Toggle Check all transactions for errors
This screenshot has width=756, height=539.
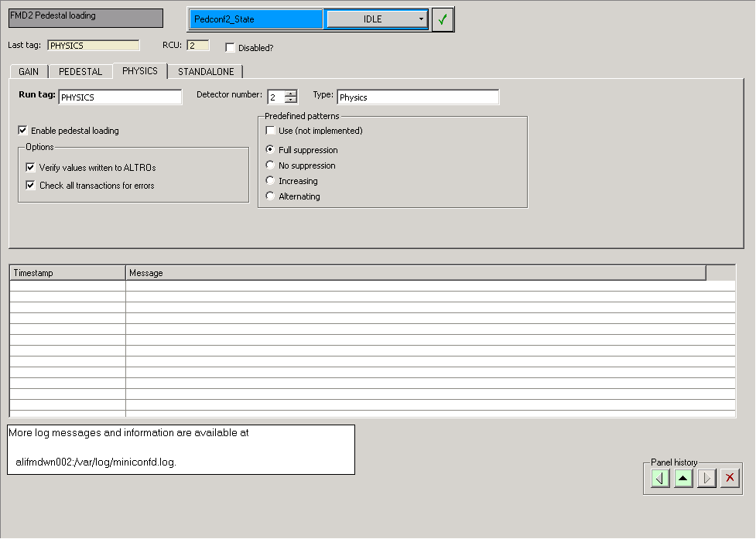point(30,186)
